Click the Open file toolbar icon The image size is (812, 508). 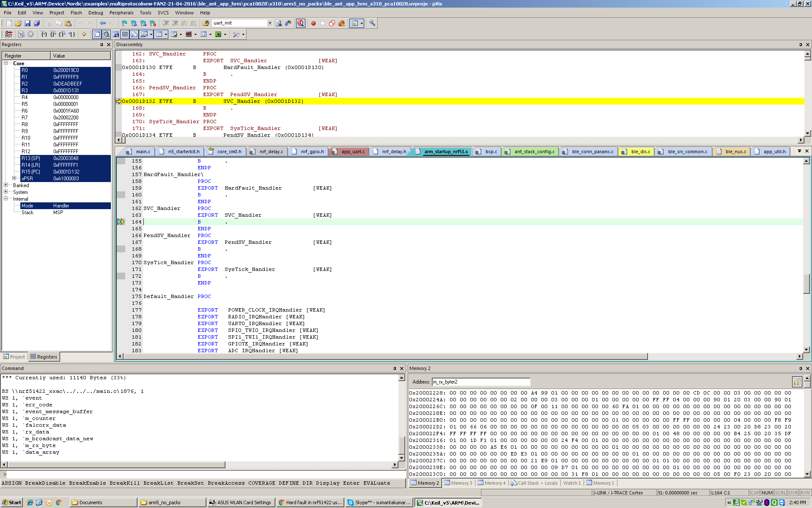pos(18,23)
